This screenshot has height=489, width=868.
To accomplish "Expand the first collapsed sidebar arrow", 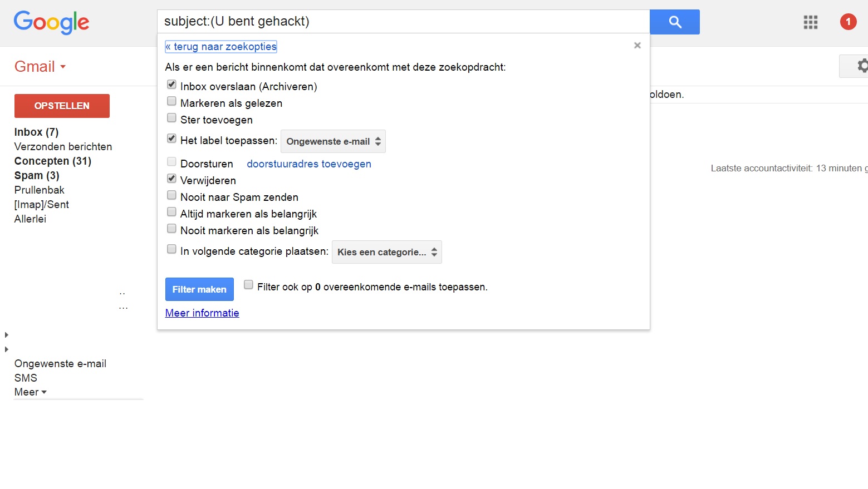I will coord(7,335).
